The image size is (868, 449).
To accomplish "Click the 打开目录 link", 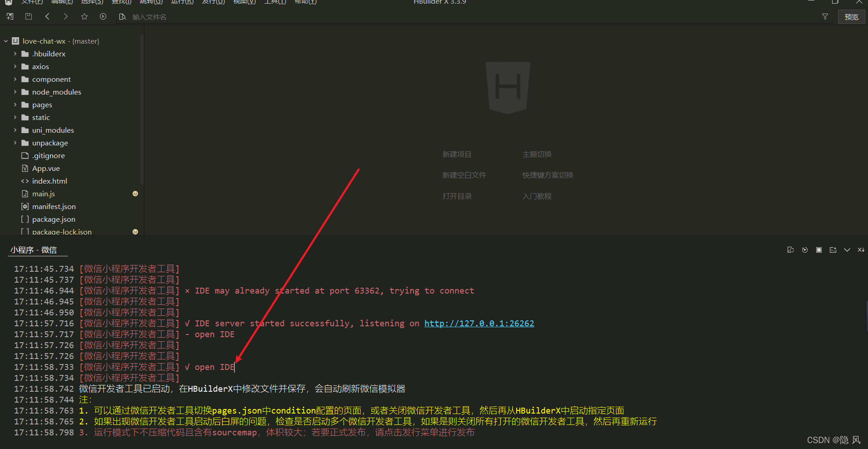I will click(x=457, y=196).
